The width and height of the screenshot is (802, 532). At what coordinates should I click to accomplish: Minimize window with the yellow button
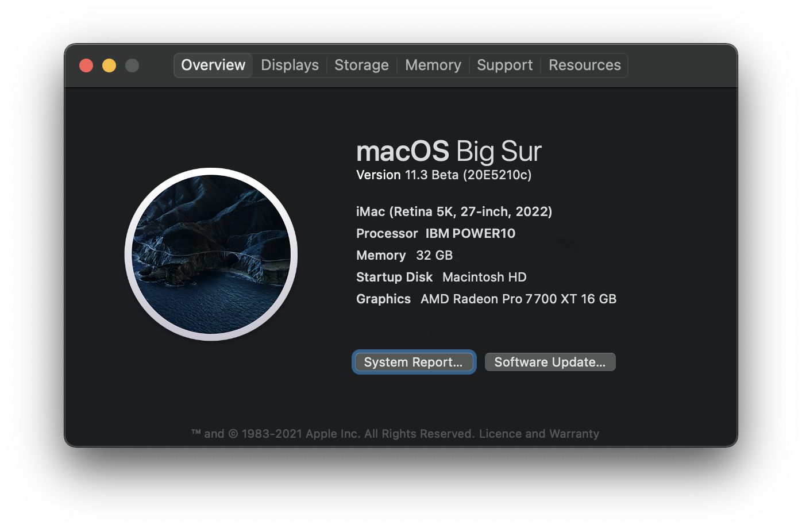pyautogui.click(x=109, y=65)
